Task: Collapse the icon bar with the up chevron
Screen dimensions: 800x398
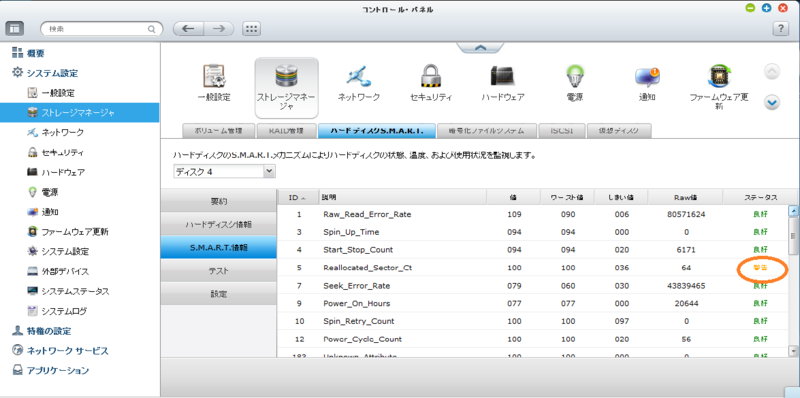Action: [480, 47]
